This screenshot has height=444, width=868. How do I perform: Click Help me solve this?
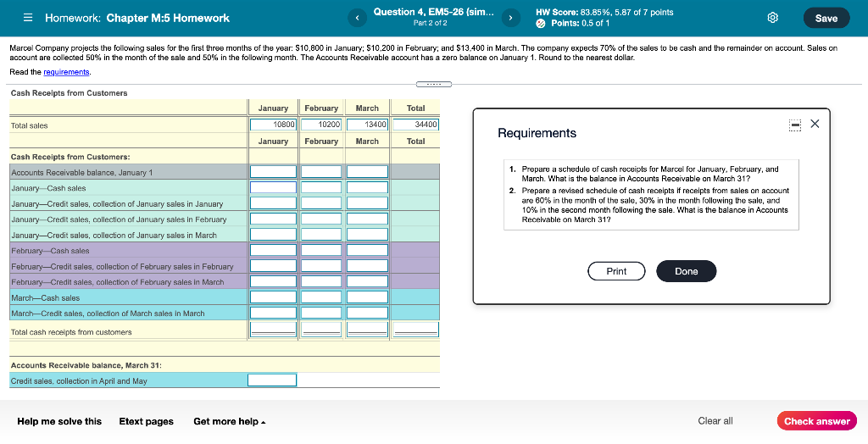pyautogui.click(x=59, y=421)
